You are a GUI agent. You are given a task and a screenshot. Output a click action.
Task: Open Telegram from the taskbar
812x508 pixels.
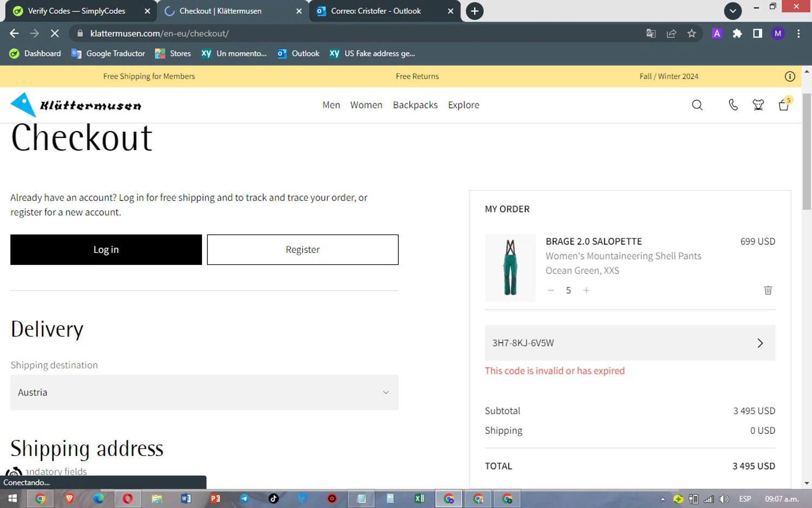pyautogui.click(x=245, y=499)
